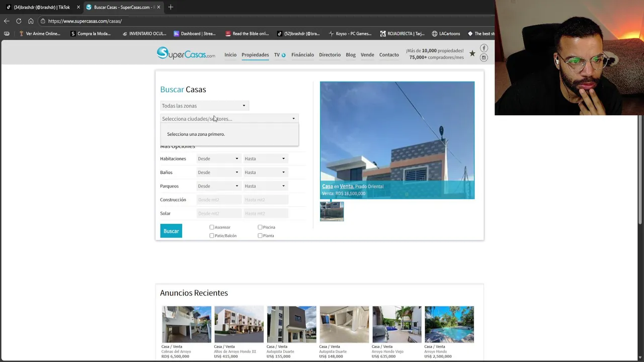Reload the page with the refresh icon
Screen dimensions: 644x362
pos(19,21)
